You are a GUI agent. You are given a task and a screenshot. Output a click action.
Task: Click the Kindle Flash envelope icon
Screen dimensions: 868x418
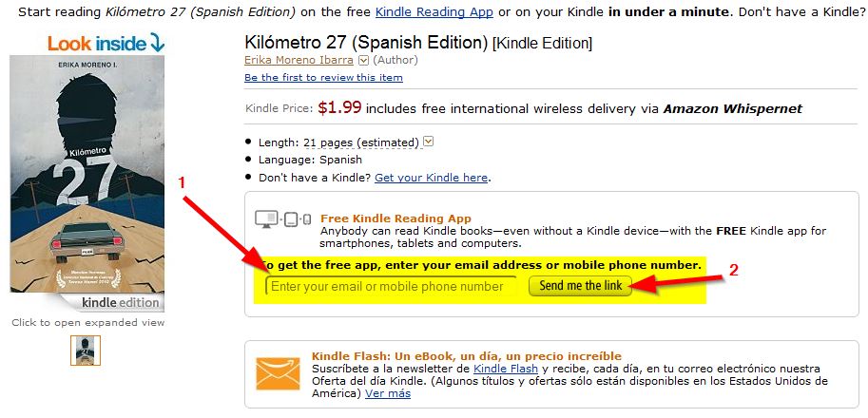point(278,373)
